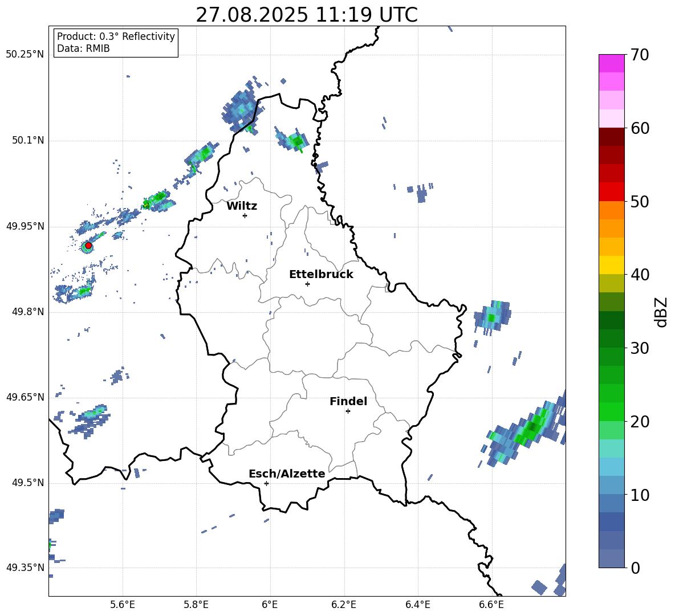Viewport: 675px width, 616px height.
Task: Click the 6.2°E longitude label
Action: (344, 605)
